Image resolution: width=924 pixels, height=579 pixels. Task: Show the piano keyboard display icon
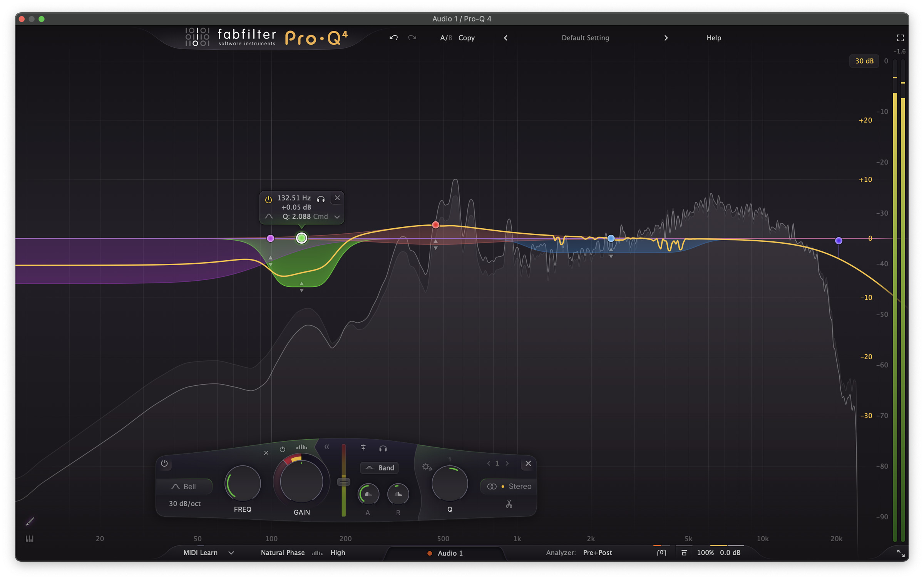tap(30, 539)
